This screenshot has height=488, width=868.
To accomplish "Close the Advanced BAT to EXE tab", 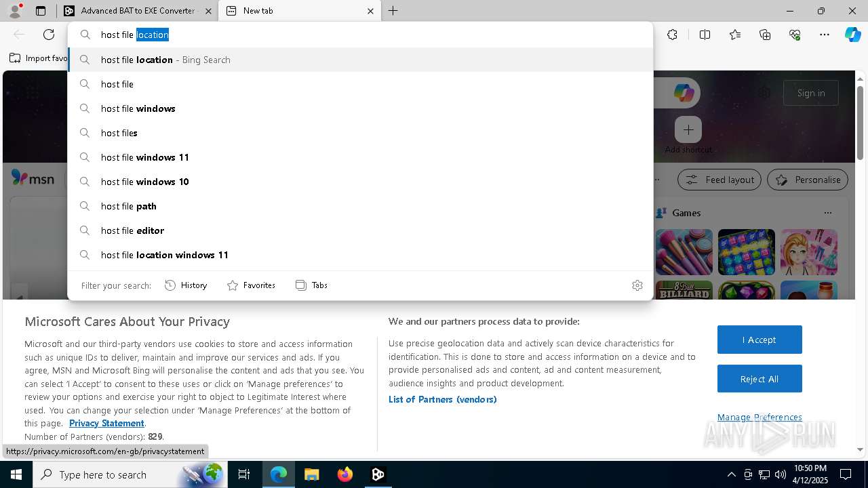I will pos(208,11).
